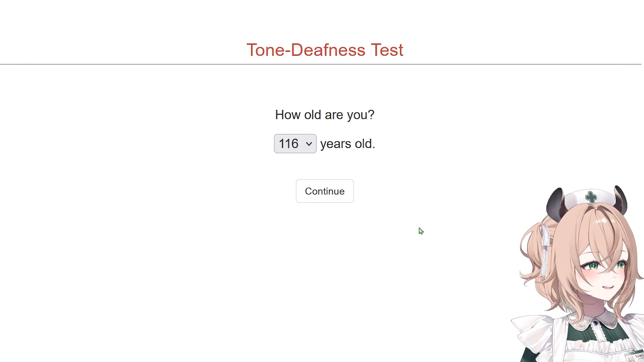Click the white lace hair ribbon

545,250
